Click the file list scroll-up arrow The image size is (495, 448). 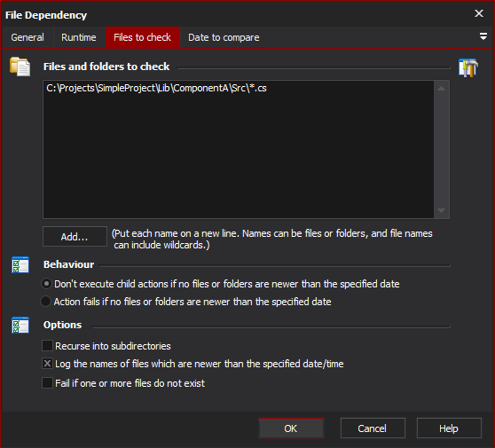coord(442,89)
